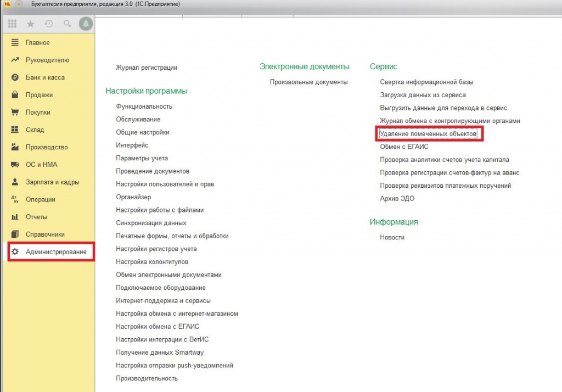Open Настройки обмена с ЕГАИС
The height and width of the screenshot is (392, 562).
[x=158, y=326]
